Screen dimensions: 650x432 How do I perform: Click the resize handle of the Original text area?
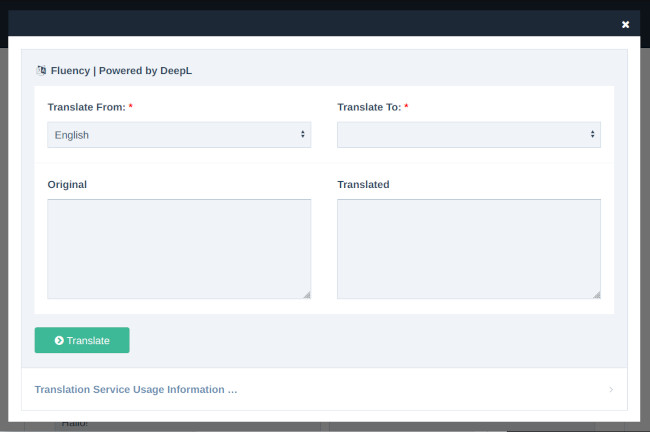click(307, 295)
